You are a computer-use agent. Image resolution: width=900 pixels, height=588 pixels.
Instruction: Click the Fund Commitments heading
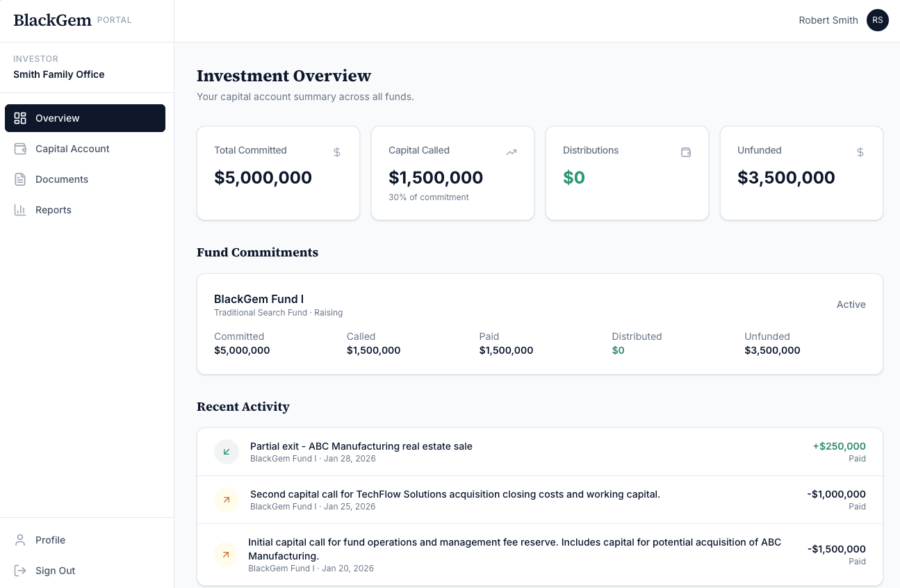pos(257,252)
